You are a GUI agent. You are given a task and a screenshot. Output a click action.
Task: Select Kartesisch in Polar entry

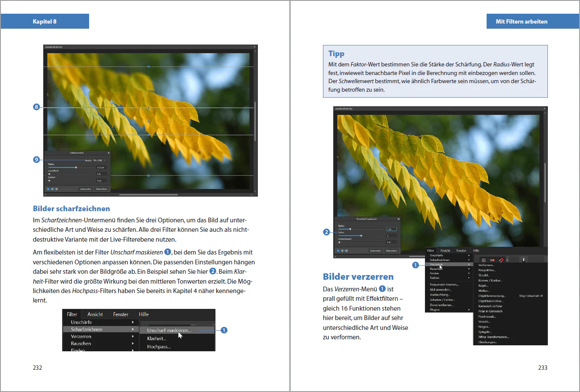pos(490,306)
